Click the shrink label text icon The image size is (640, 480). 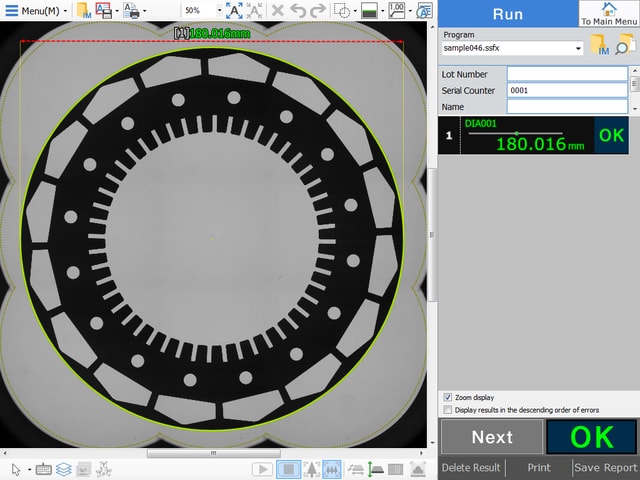point(254,11)
